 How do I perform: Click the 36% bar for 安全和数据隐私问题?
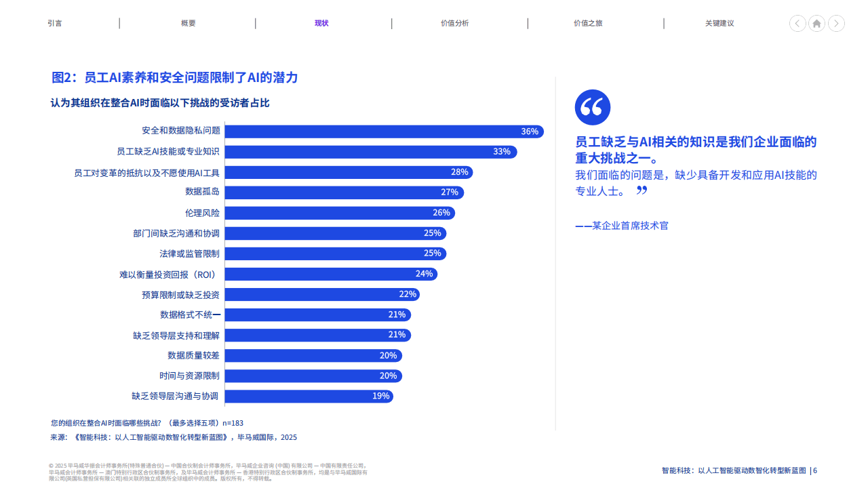(x=384, y=131)
